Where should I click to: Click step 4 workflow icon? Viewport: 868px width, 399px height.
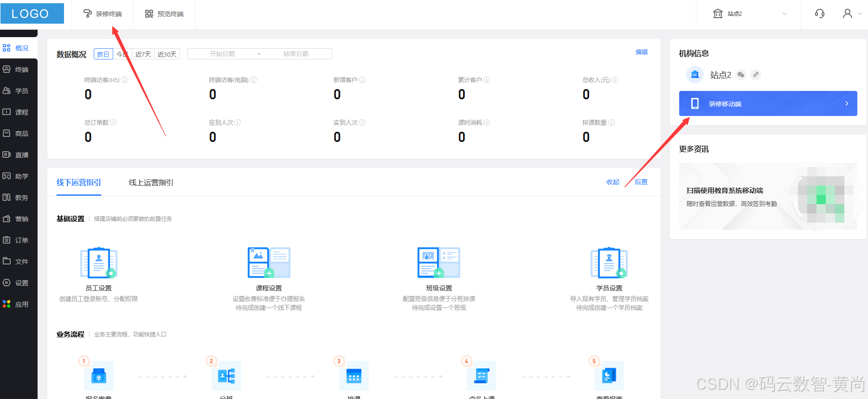tap(482, 376)
